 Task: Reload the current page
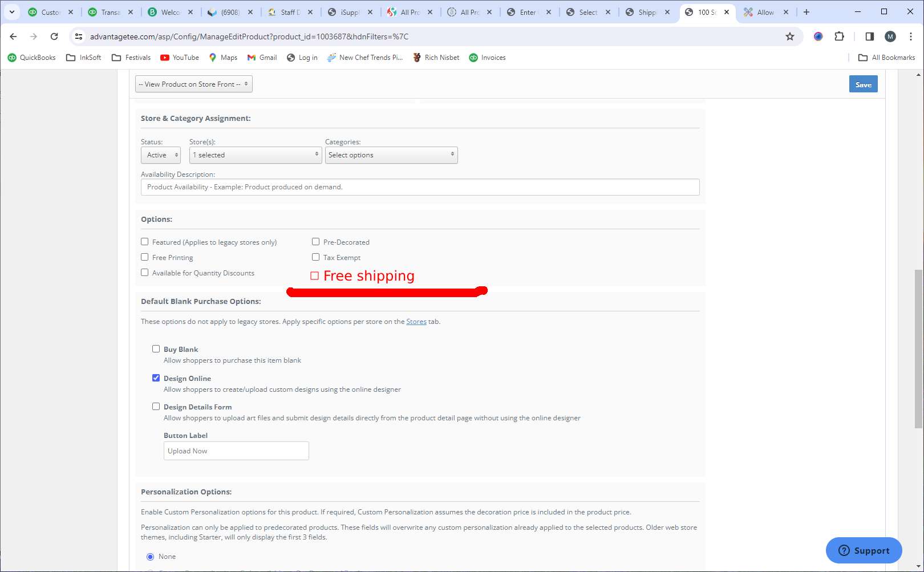[54, 36]
